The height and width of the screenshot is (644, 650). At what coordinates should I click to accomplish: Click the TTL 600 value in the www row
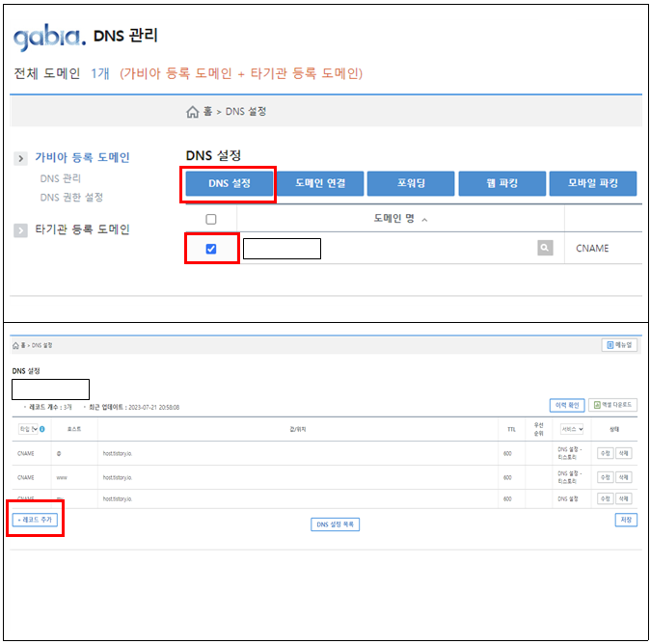(x=507, y=477)
